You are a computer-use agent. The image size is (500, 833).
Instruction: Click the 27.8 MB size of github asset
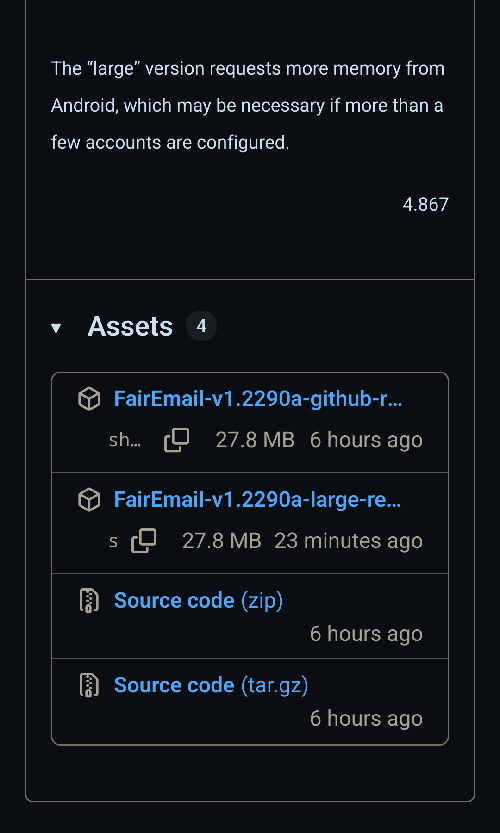click(x=255, y=440)
